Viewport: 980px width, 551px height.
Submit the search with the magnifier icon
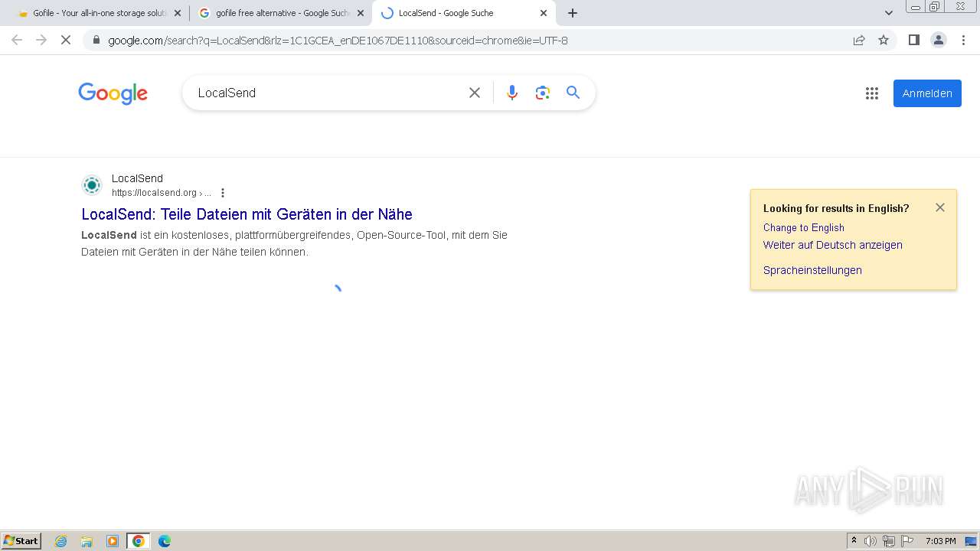573,93
